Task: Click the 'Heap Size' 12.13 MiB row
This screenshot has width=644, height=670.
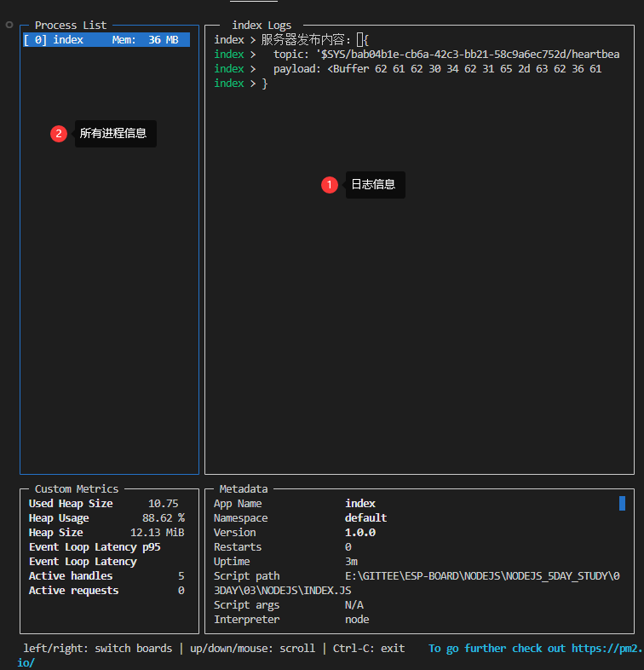Action: [x=106, y=533]
